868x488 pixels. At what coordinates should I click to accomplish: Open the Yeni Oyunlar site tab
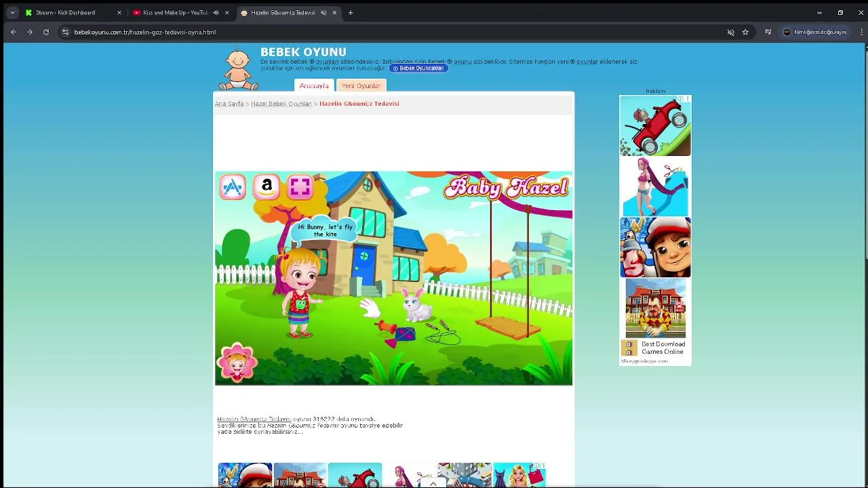tap(361, 85)
